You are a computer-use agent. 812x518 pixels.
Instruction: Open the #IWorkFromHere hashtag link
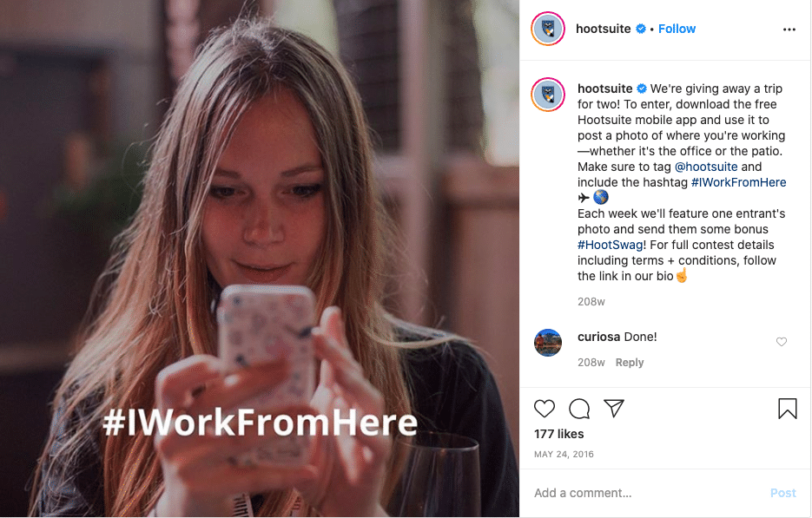pyautogui.click(x=738, y=182)
